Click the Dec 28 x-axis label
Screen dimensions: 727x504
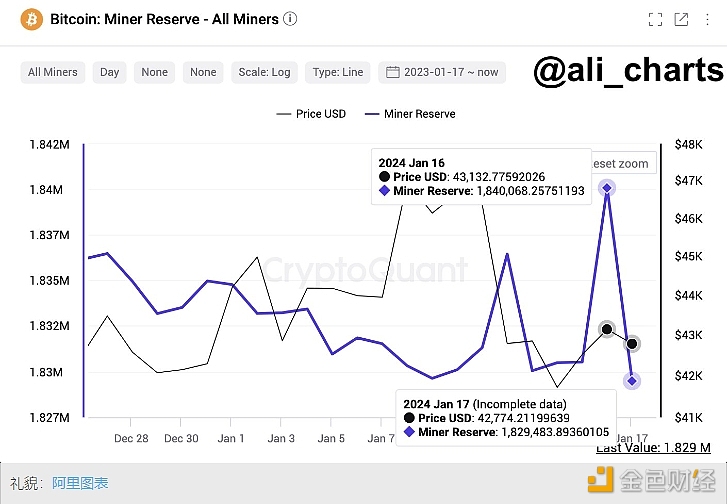pos(131,438)
